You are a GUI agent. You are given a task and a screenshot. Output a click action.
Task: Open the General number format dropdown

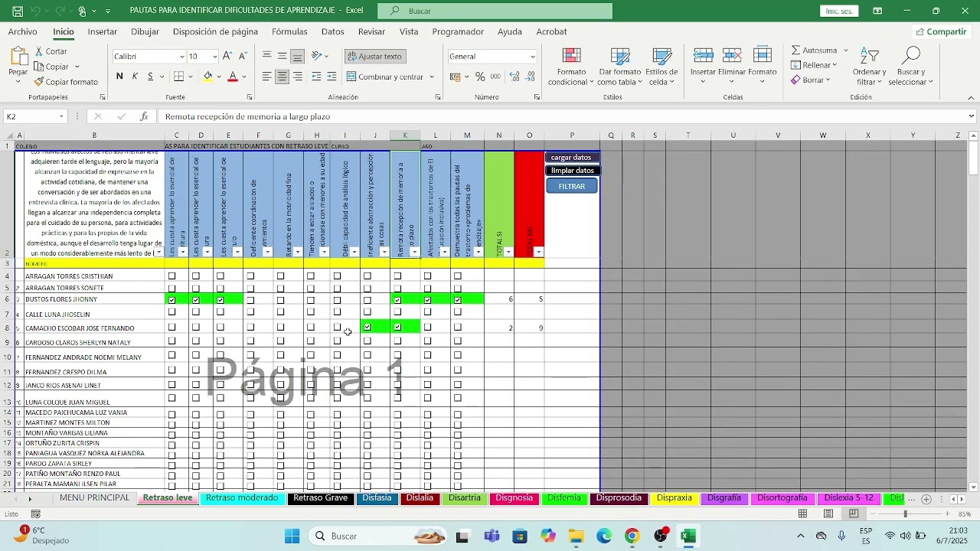(x=533, y=57)
